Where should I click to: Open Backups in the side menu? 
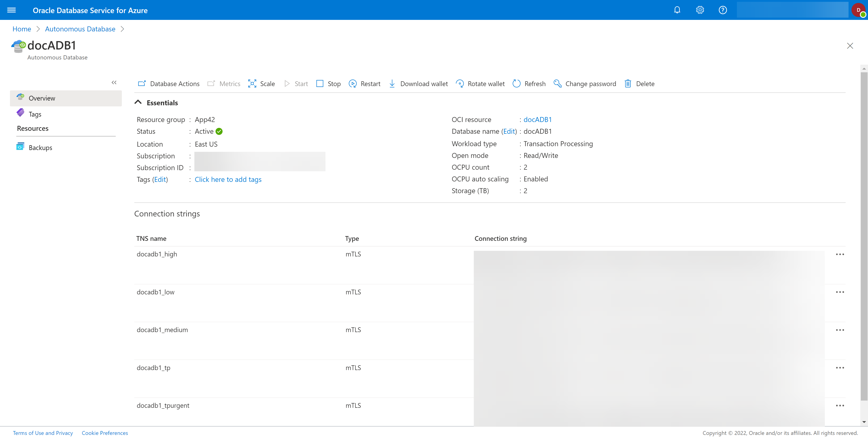point(34,147)
